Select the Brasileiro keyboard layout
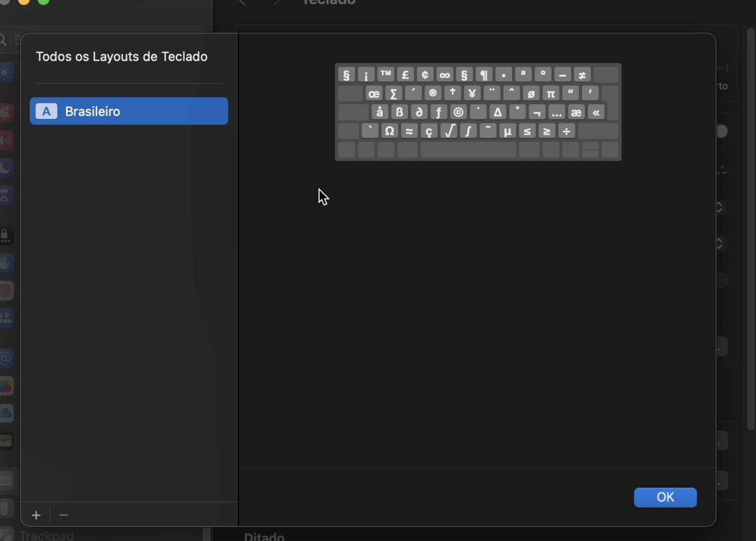Screen dimensions: 756x541 click(129, 111)
